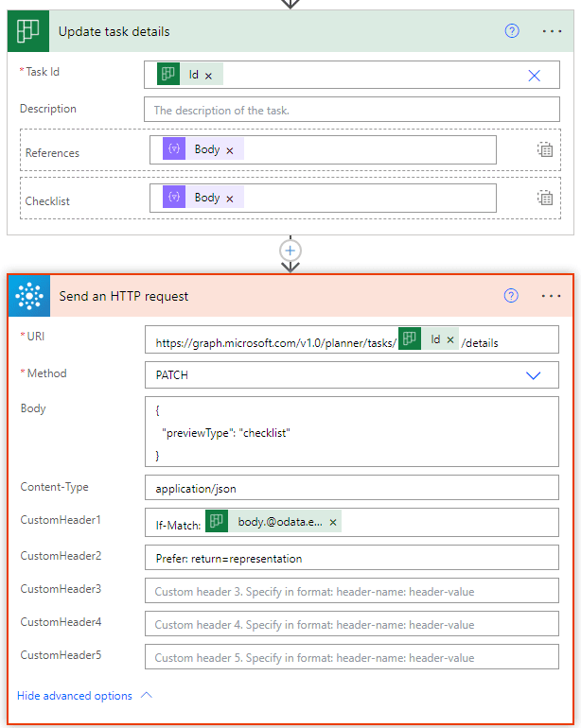Switch Checklist to array input mode
Viewport: 581px width, 728px height.
click(x=545, y=198)
